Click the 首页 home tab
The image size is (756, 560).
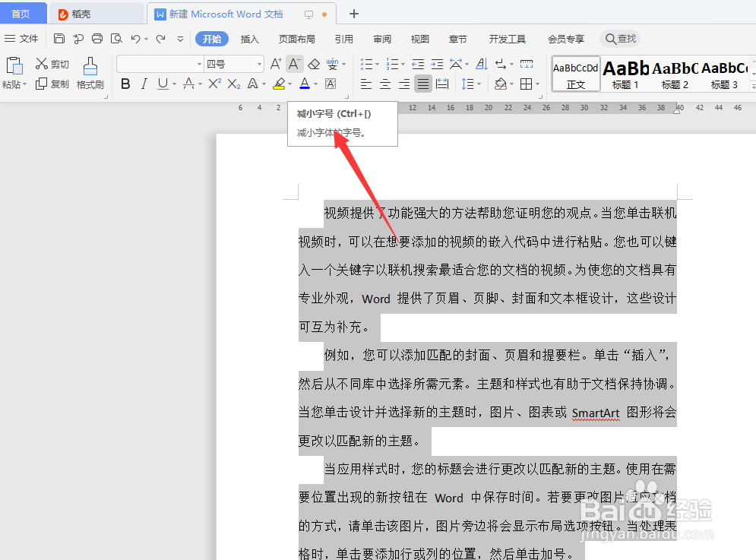21,14
